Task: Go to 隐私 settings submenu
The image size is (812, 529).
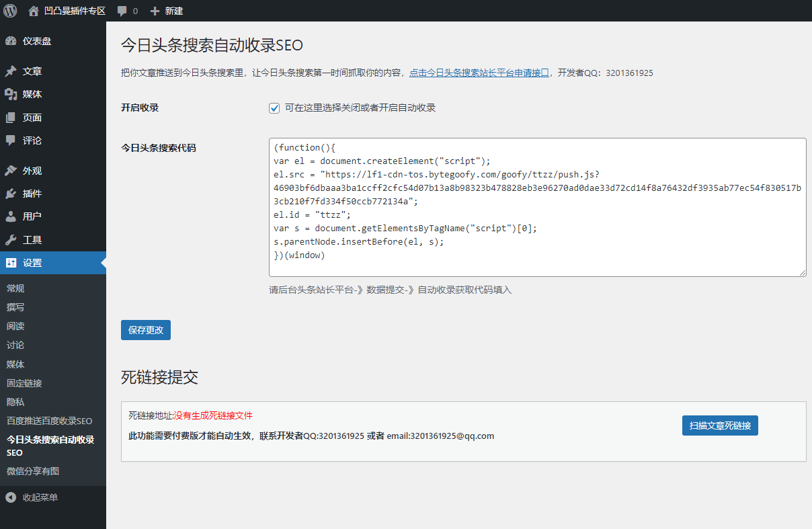Action: click(x=15, y=402)
